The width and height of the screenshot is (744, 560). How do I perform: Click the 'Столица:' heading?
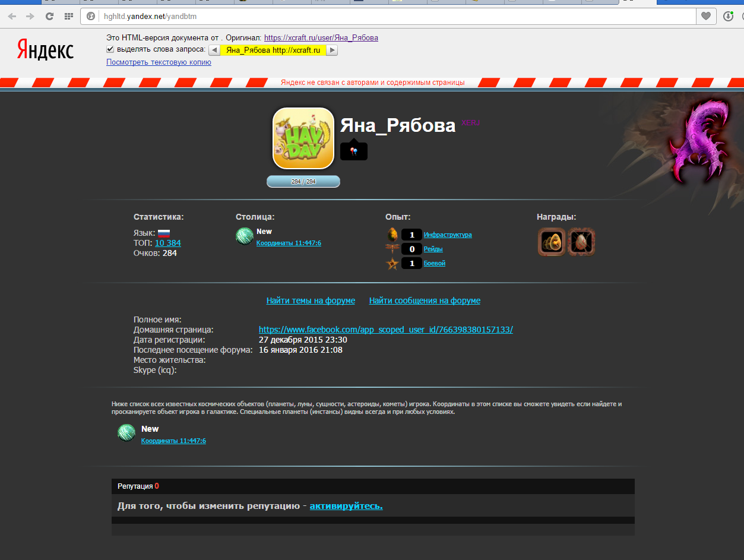coord(255,217)
